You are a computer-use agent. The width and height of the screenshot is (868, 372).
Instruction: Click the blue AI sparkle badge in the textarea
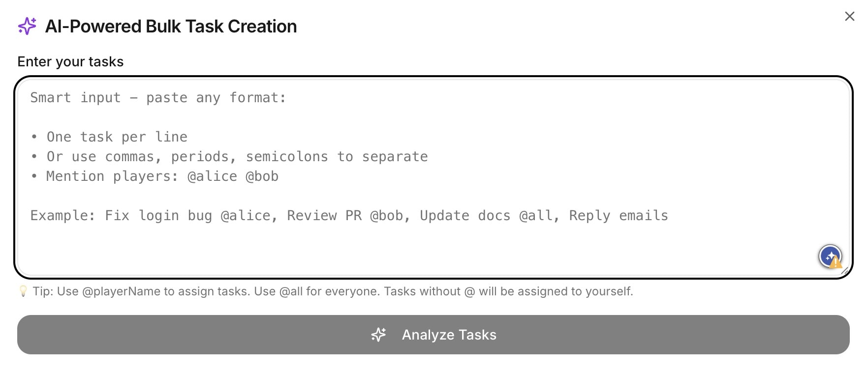[830, 257]
